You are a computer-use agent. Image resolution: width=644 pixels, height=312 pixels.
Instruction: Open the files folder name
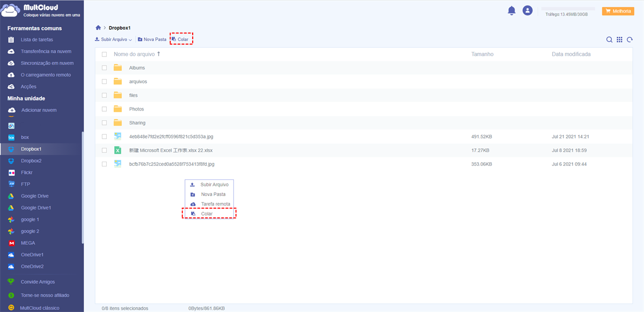[x=133, y=95]
